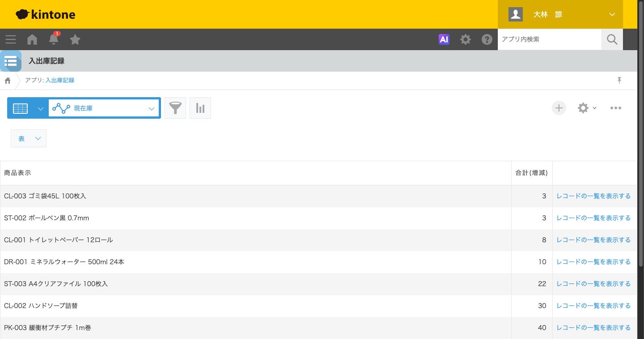Show record list for CL-003 ゴミ袋45L
Viewport: 644px width, 339px height.
(x=593, y=196)
